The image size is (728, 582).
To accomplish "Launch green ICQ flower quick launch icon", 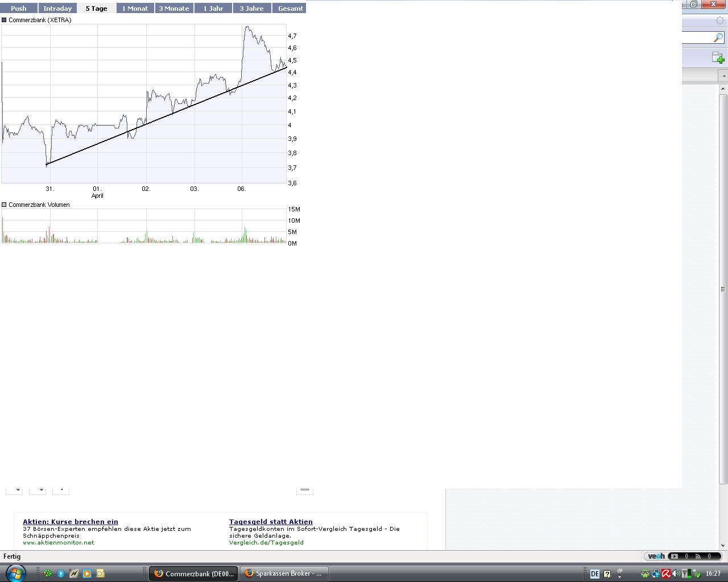I will pos(48,573).
